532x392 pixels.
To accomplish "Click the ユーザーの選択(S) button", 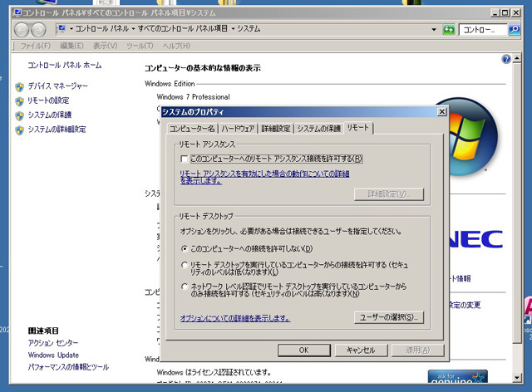I will coord(389,317).
